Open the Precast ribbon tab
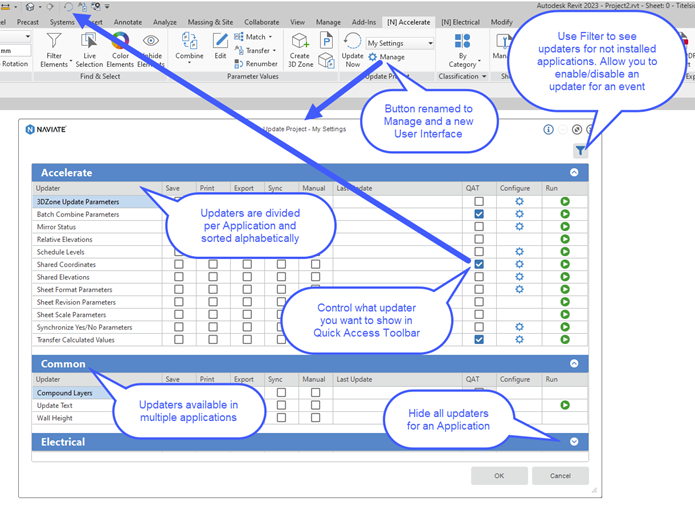The height and width of the screenshot is (506, 695). 27,22
